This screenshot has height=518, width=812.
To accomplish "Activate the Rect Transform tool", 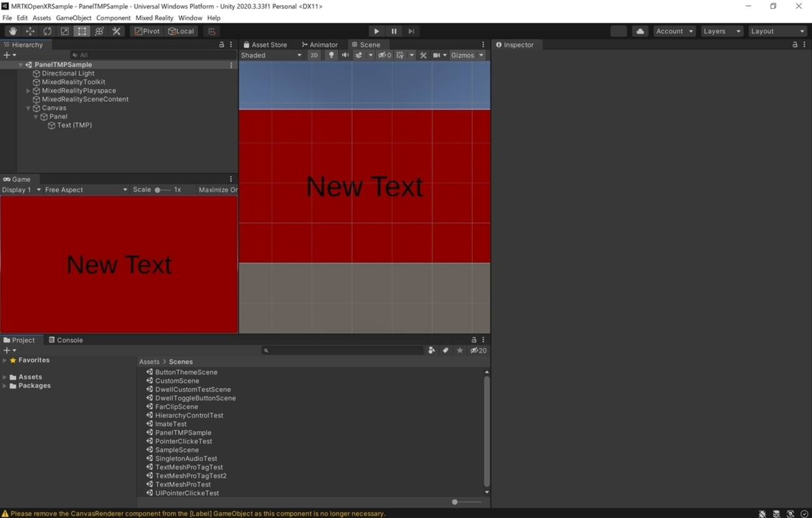I will click(82, 31).
